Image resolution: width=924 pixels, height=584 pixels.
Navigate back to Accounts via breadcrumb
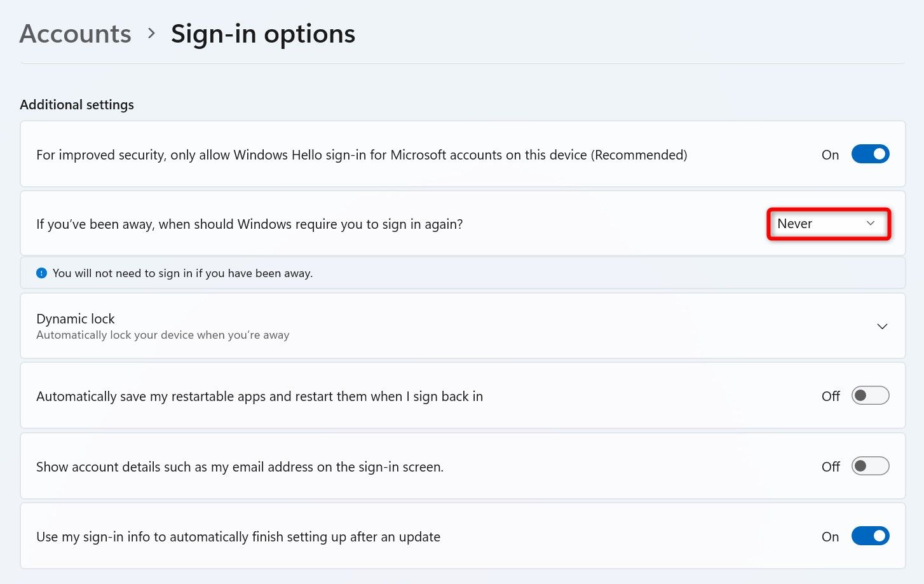click(75, 33)
